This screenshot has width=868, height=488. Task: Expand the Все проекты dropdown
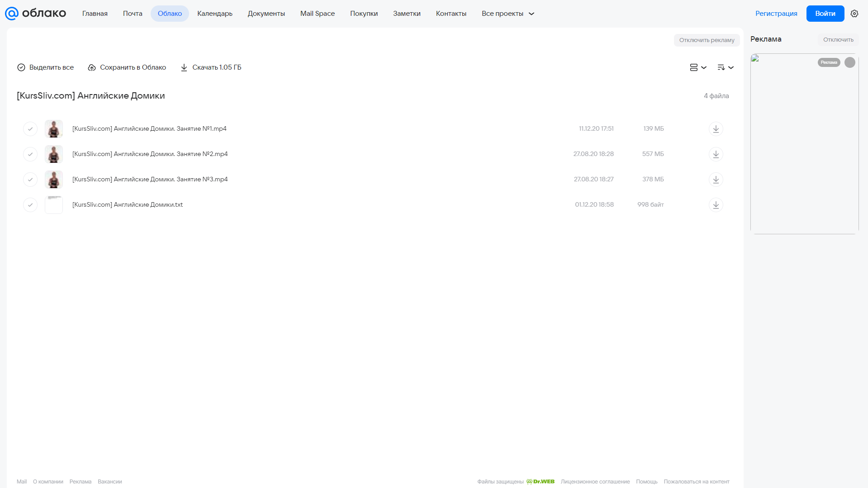point(508,14)
